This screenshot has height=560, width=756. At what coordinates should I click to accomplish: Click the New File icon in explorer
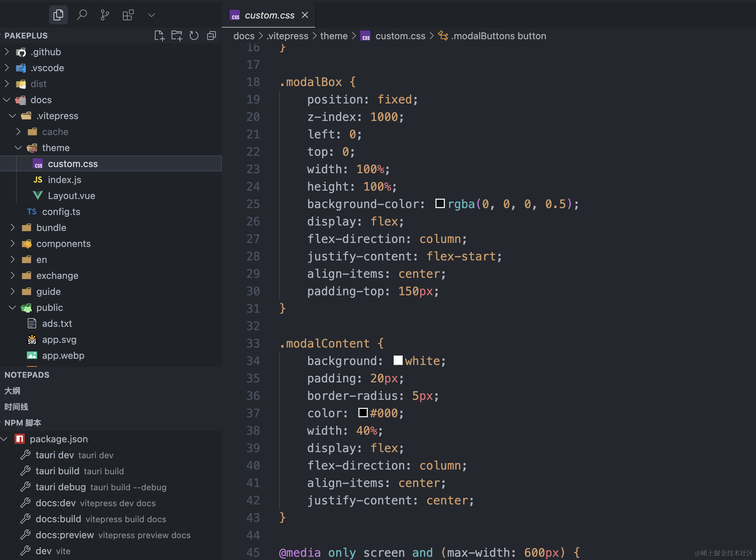coord(159,36)
